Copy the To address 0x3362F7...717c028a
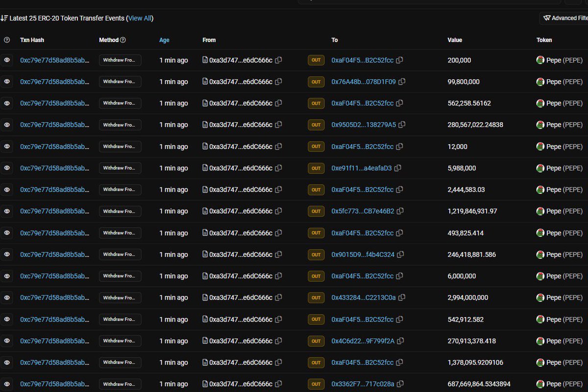The image size is (588, 392). (400, 384)
